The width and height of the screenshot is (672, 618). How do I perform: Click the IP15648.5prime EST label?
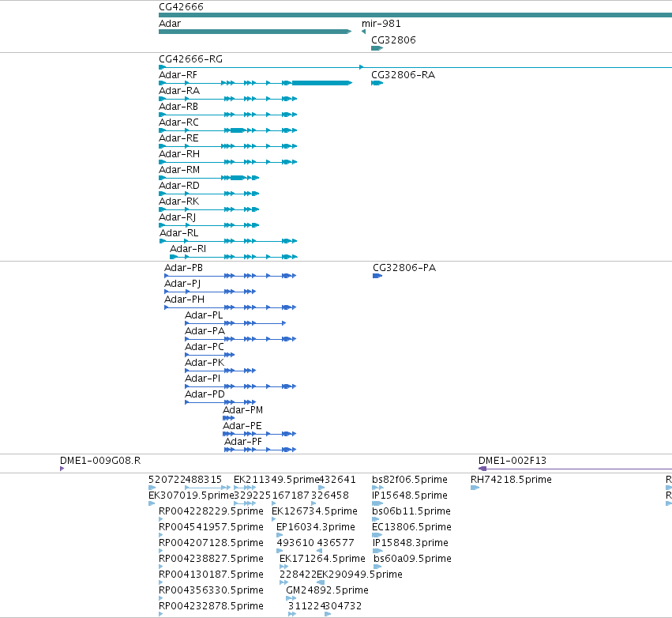click(410, 496)
